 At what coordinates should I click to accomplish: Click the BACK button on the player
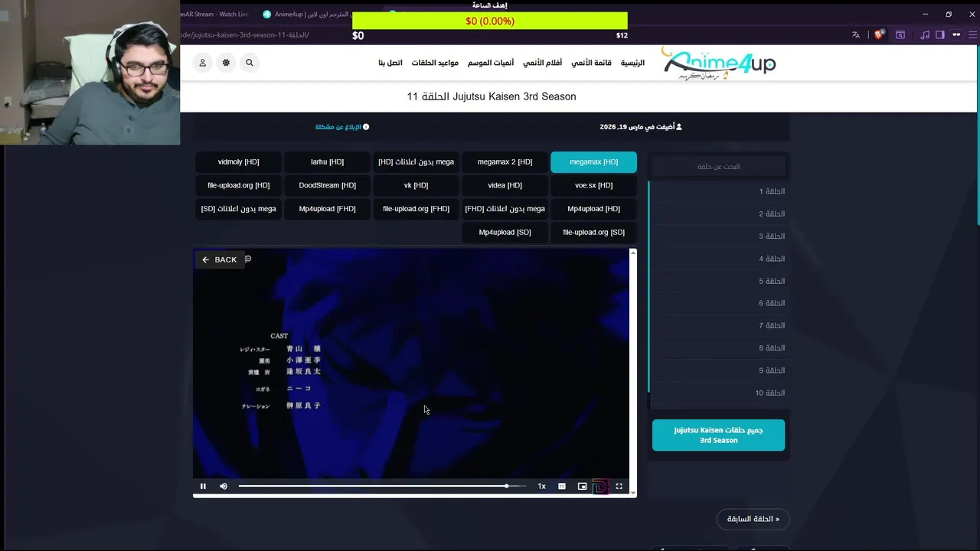[219, 259]
